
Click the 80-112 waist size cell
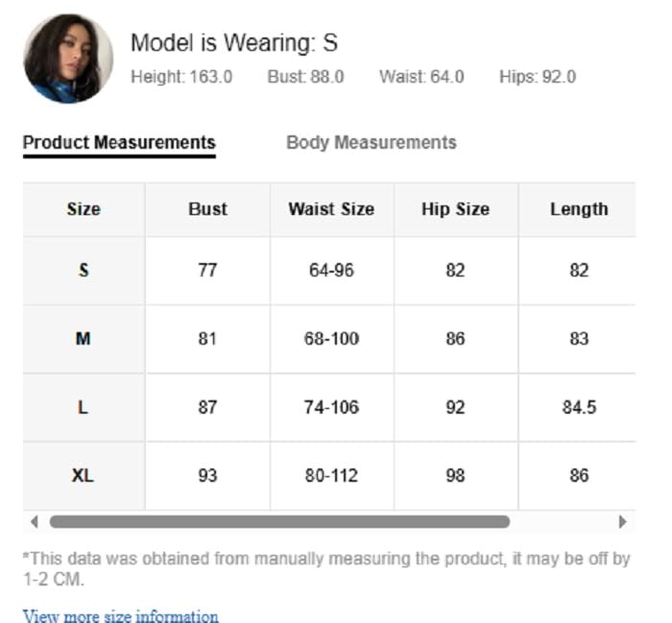[331, 475]
